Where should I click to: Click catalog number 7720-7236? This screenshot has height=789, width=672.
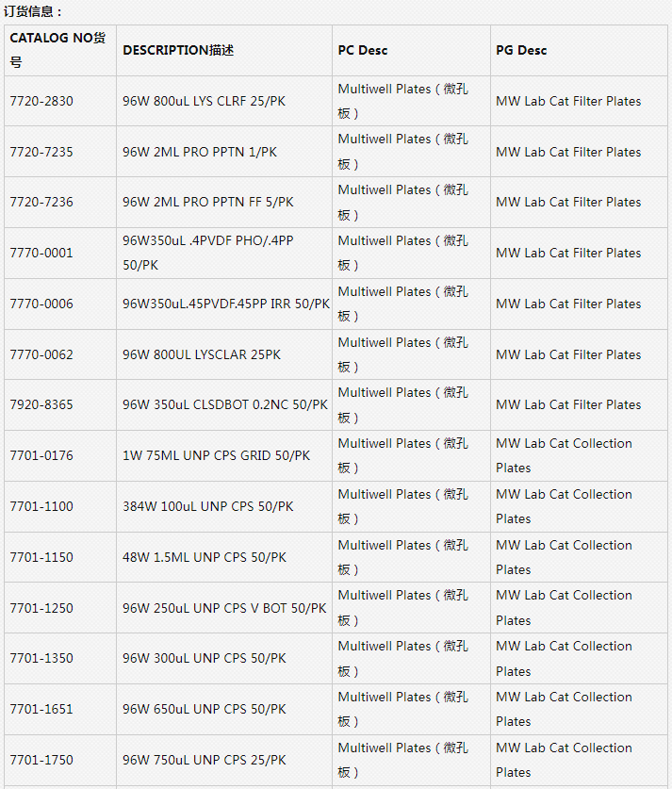(41, 203)
